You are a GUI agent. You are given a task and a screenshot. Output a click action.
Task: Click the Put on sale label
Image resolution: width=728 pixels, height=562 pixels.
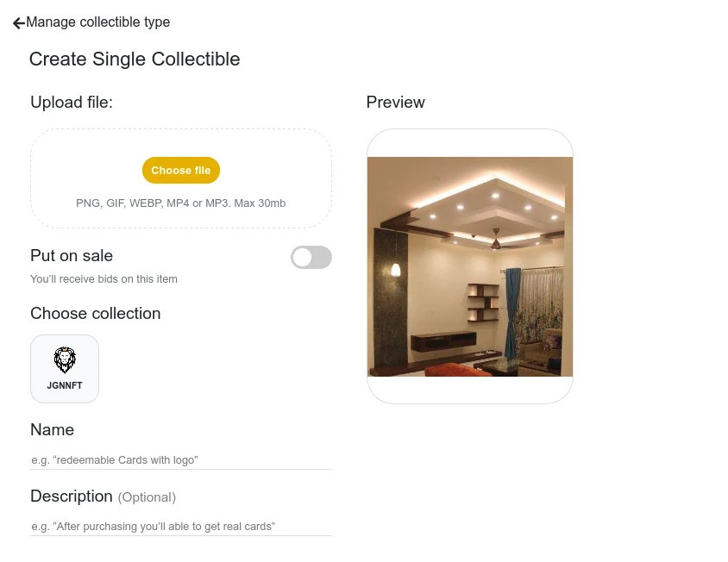[x=72, y=256]
